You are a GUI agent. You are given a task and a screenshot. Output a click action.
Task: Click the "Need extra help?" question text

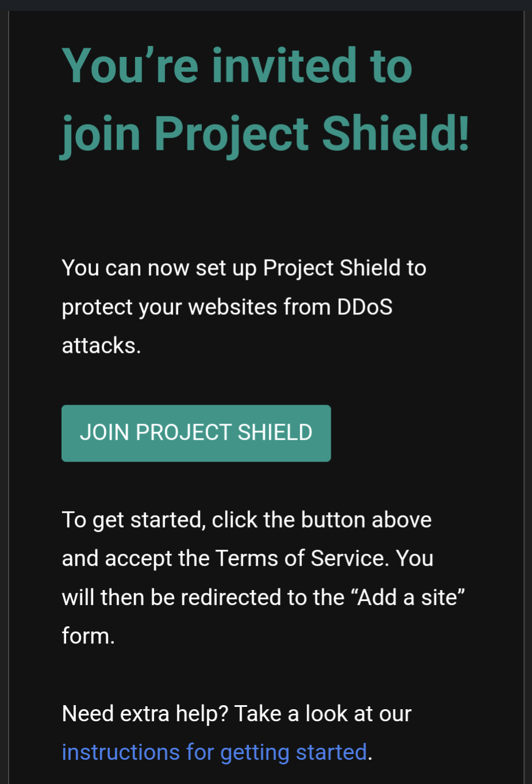(x=145, y=714)
